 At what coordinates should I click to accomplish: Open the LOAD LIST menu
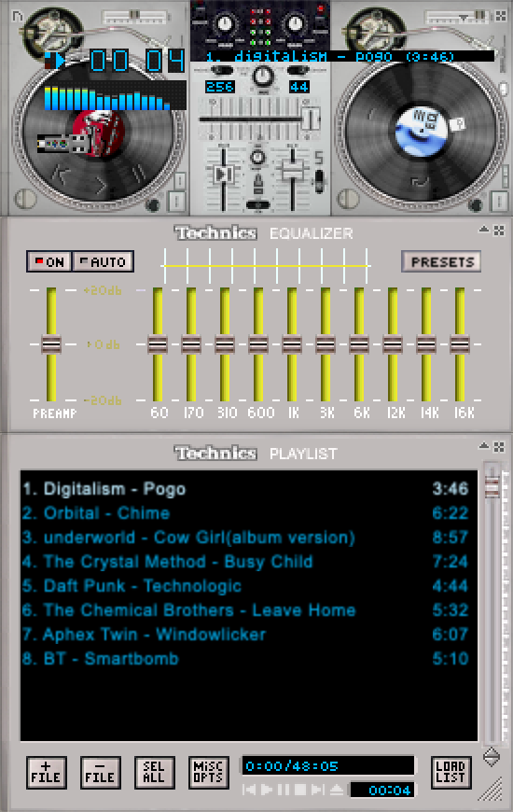pyautogui.click(x=451, y=772)
